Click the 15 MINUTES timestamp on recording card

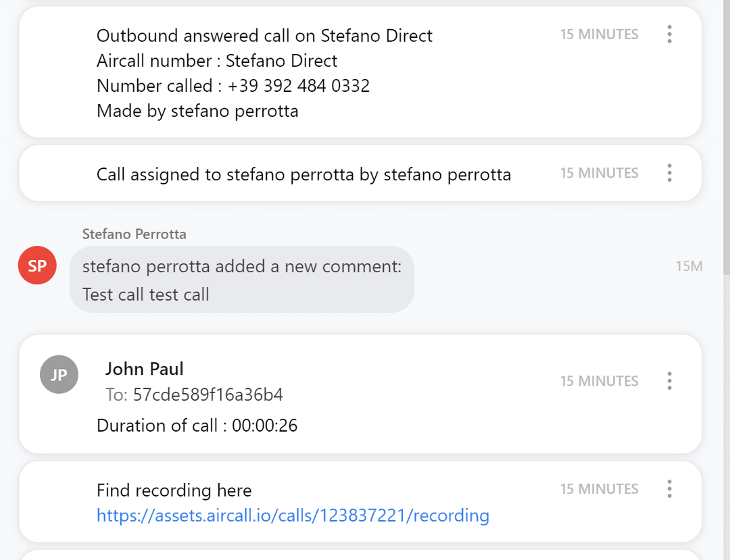coord(599,489)
